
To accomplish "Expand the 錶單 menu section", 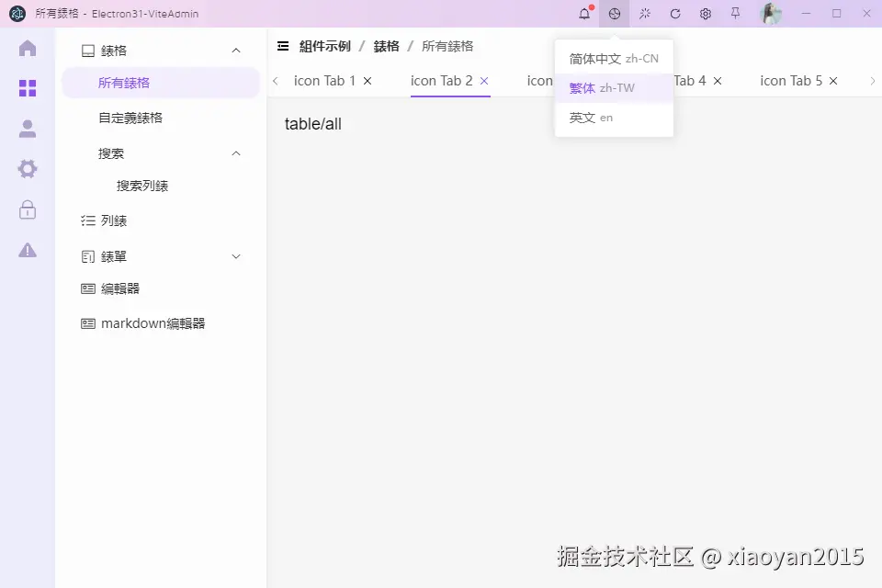I will tap(235, 256).
